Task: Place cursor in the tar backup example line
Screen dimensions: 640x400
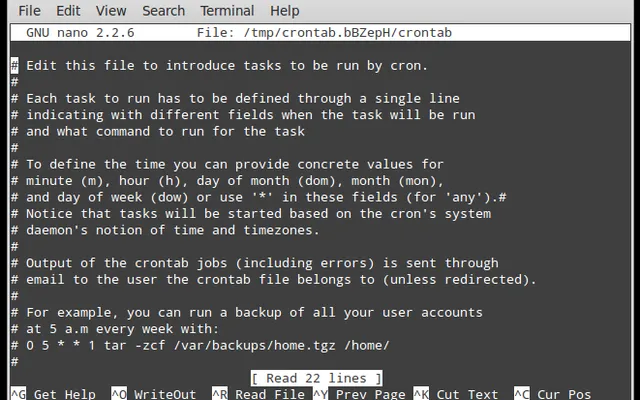Action: (x=200, y=345)
